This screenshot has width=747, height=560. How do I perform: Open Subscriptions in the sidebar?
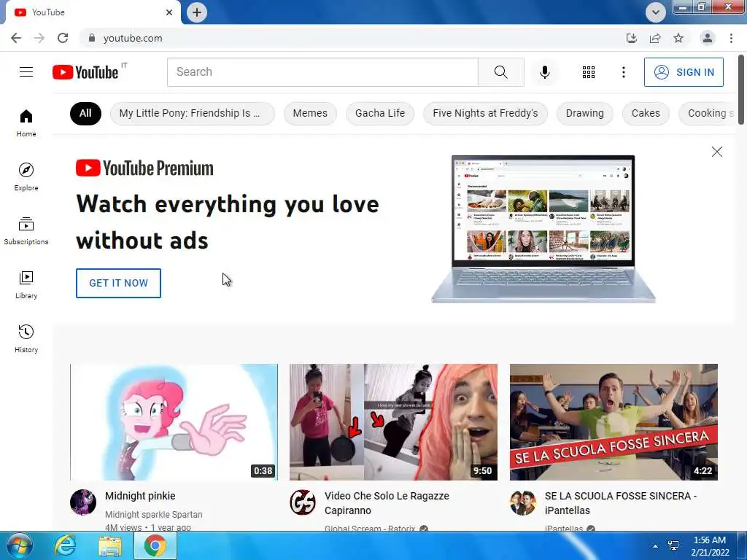click(x=26, y=231)
